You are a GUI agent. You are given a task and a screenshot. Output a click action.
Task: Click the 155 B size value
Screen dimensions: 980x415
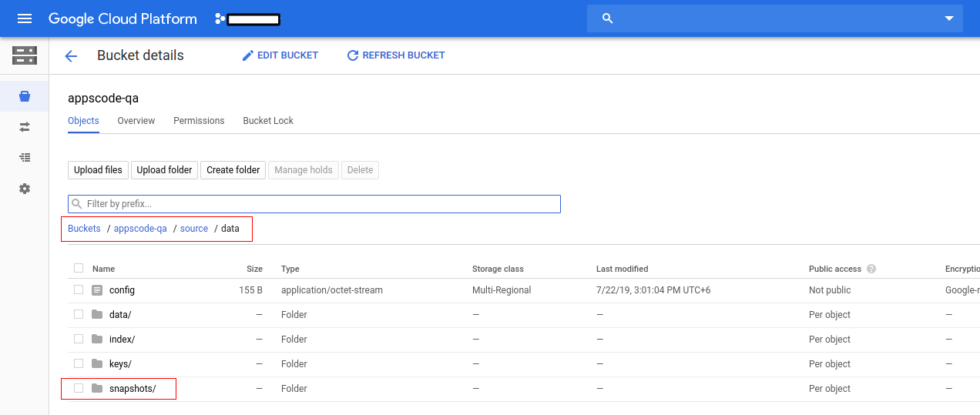tap(251, 290)
